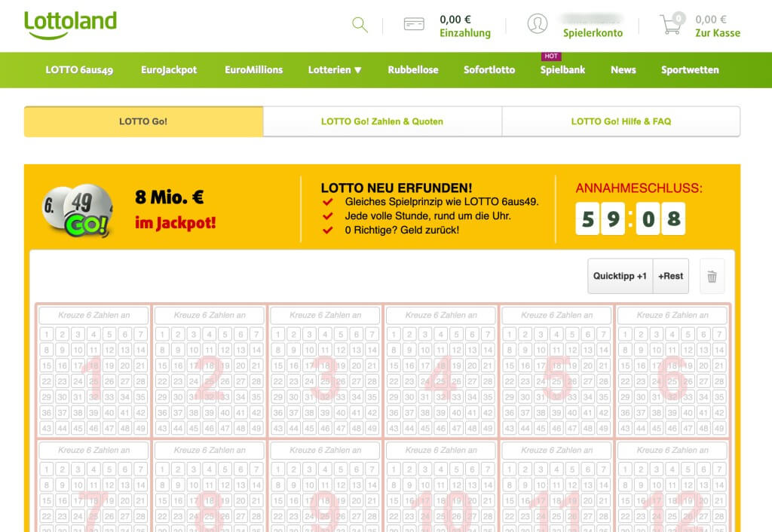Tick number 14 in field 3

372,350
